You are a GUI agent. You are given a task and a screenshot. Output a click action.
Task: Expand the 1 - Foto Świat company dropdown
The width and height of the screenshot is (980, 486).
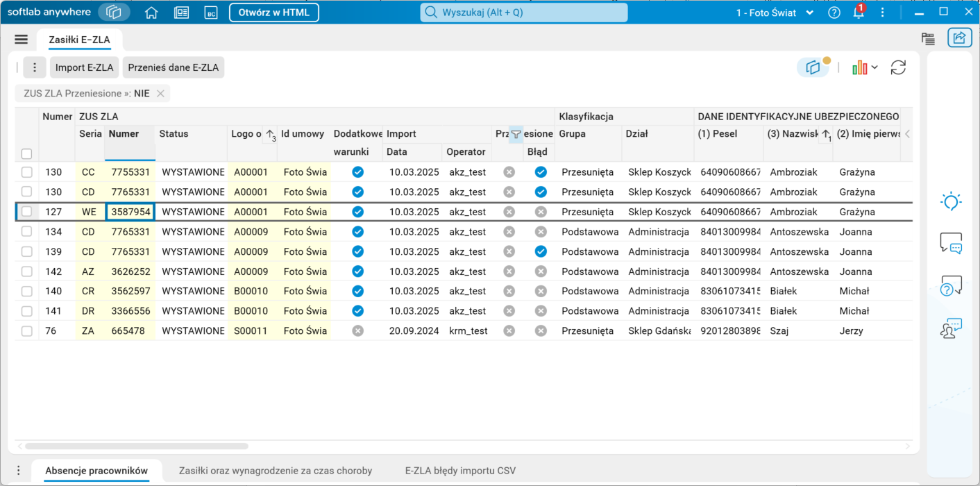[809, 12]
